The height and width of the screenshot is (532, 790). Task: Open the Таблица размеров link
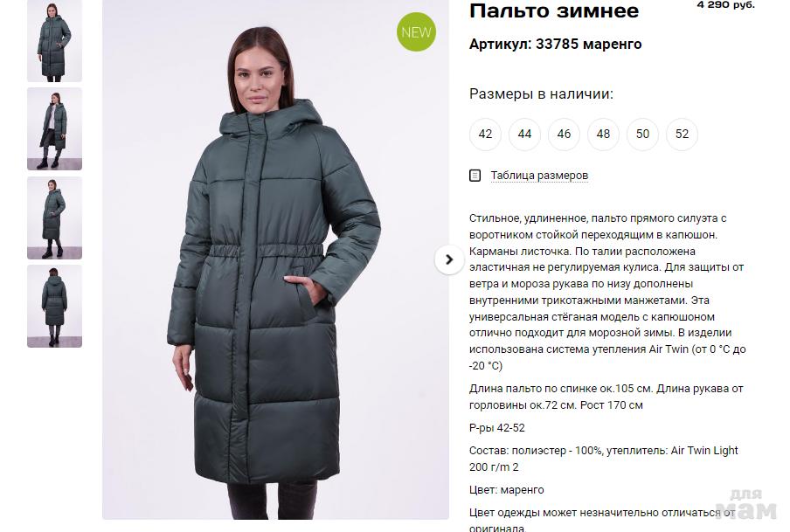point(539,176)
